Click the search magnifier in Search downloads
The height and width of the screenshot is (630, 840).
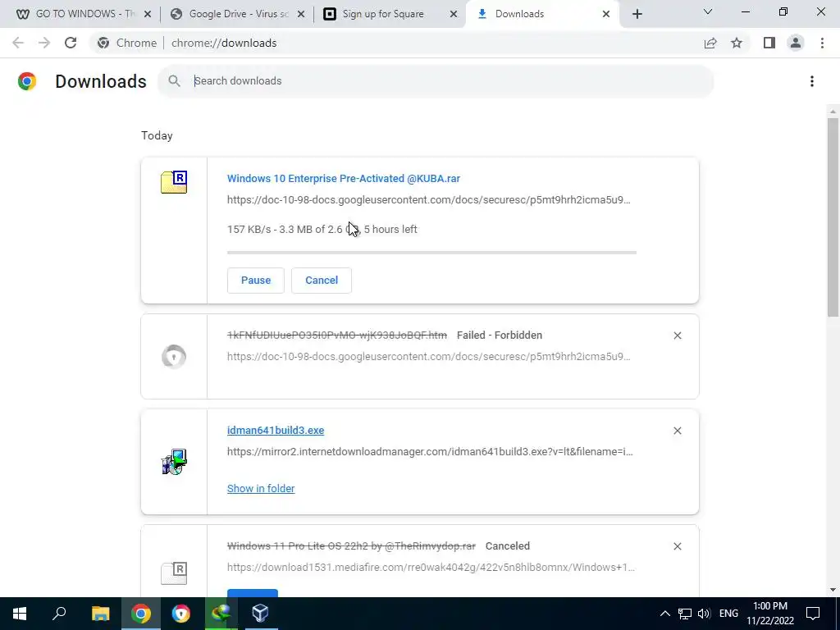(x=174, y=81)
